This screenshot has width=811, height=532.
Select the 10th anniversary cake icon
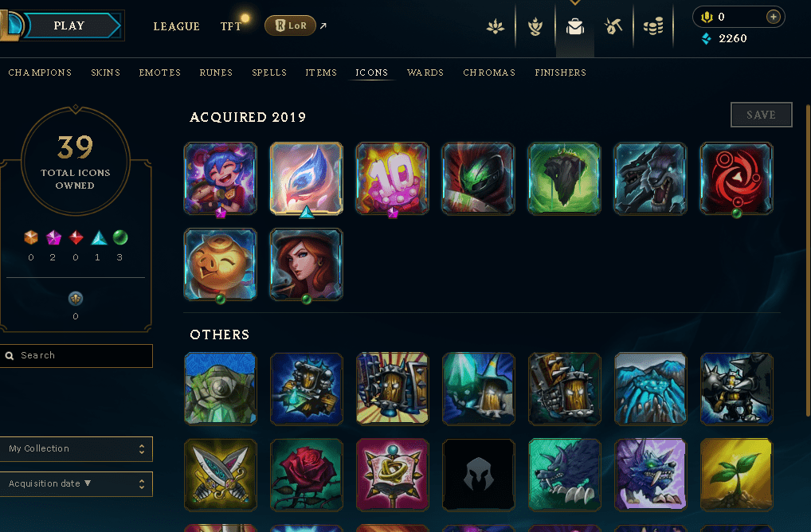point(392,178)
